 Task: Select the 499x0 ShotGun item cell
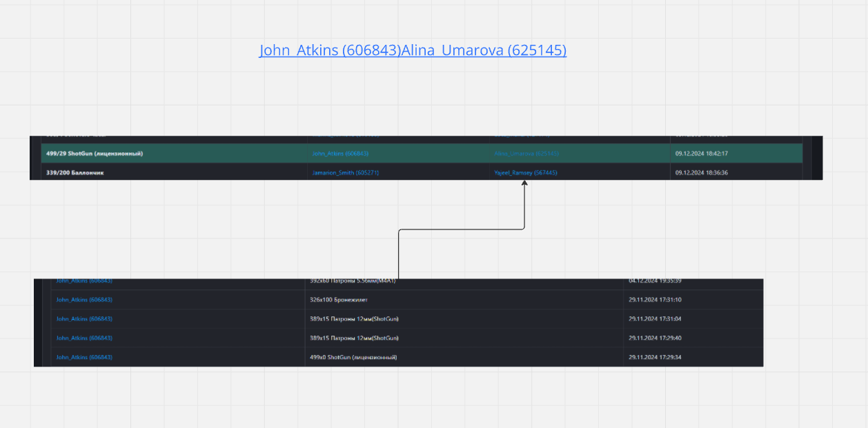[x=353, y=358]
